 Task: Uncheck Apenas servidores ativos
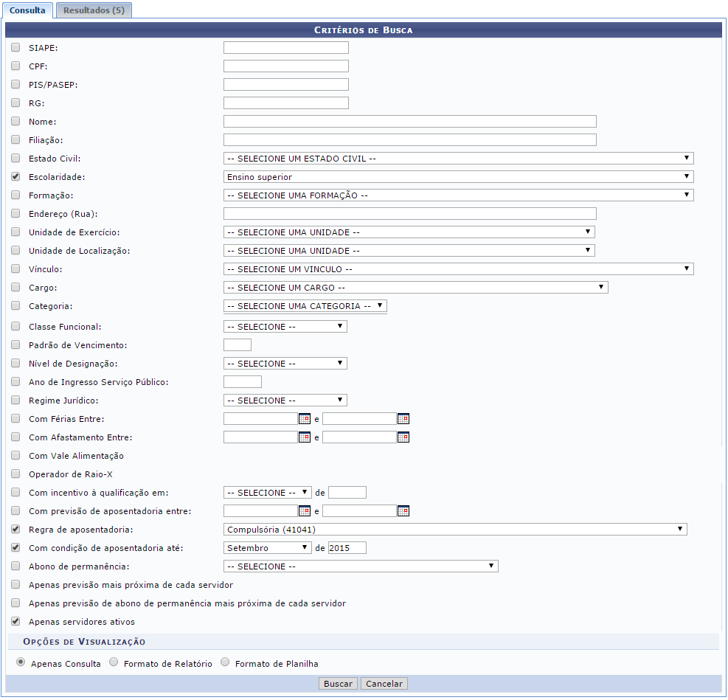click(15, 622)
